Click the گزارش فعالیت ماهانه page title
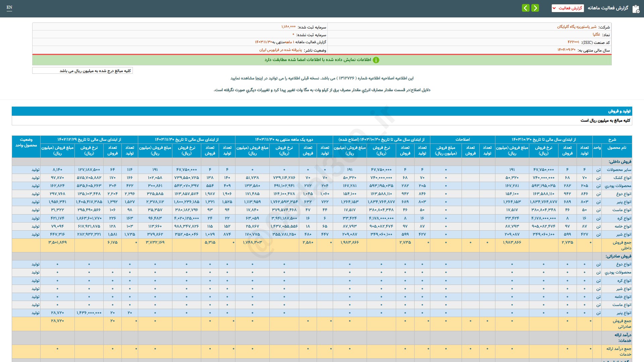The width and height of the screenshot is (644, 362). (608, 8)
